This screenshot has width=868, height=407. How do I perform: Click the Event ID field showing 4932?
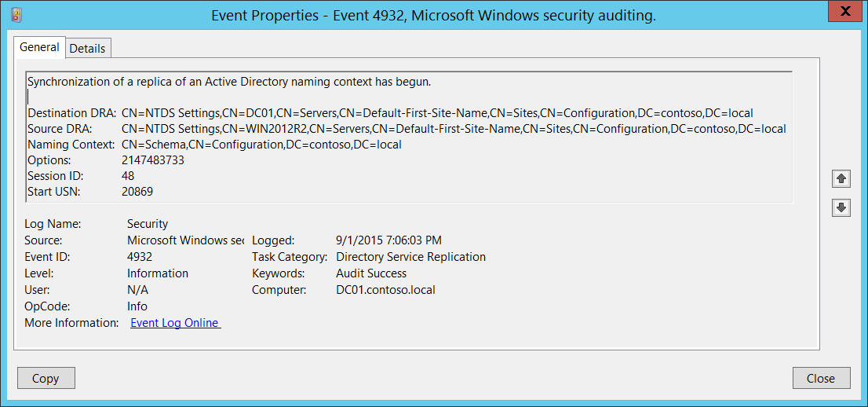coord(140,257)
